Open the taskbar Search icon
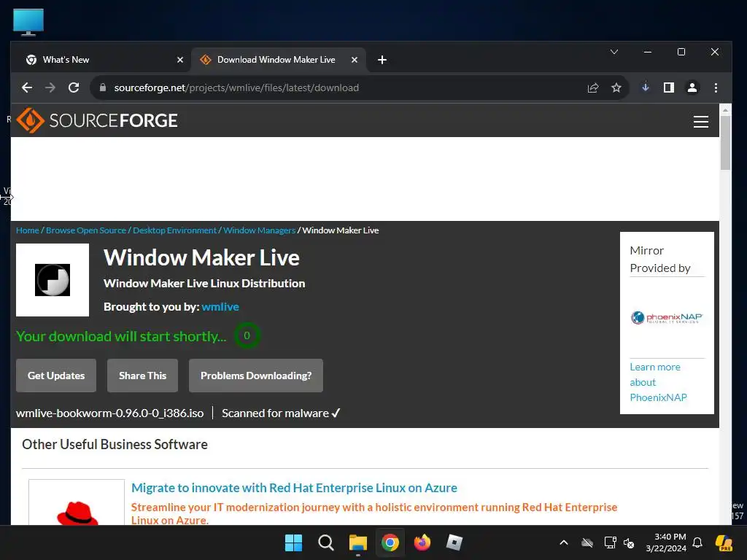This screenshot has height=560, width=747. pos(326,542)
